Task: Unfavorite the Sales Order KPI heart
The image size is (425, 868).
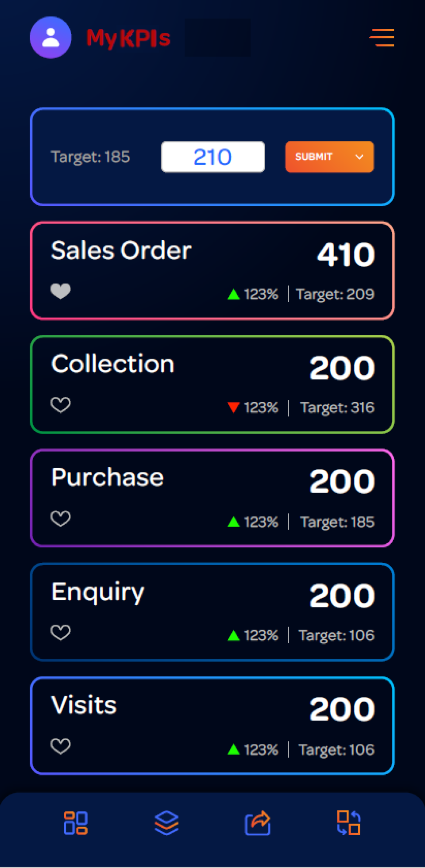Action: coord(61,291)
